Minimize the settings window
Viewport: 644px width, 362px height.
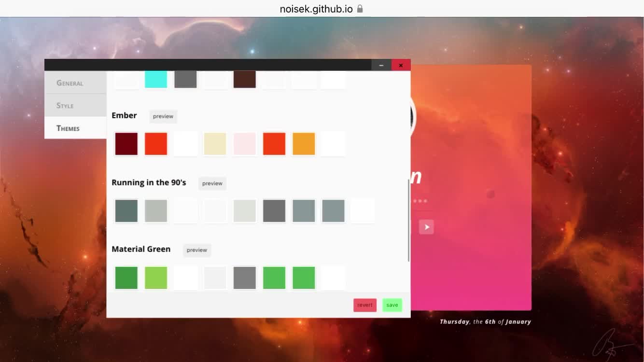point(381,65)
